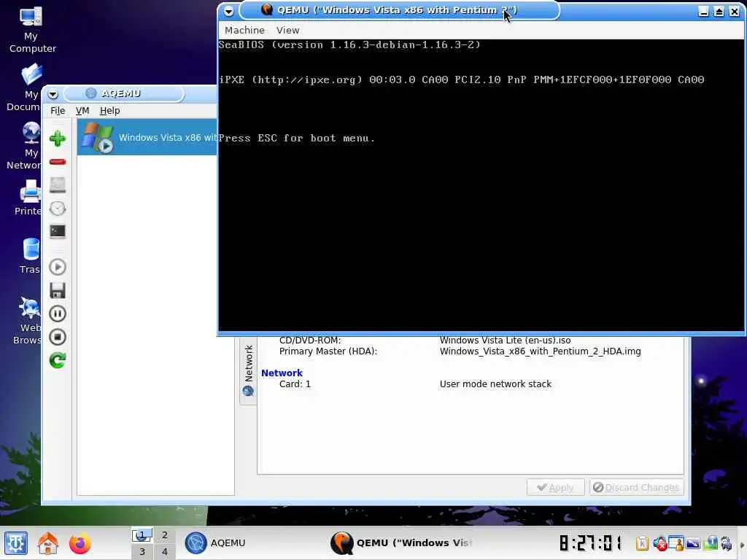The width and height of the screenshot is (747, 560).
Task: Open the terminal console icon in the AQEMU sidebar
Action: pyautogui.click(x=58, y=231)
